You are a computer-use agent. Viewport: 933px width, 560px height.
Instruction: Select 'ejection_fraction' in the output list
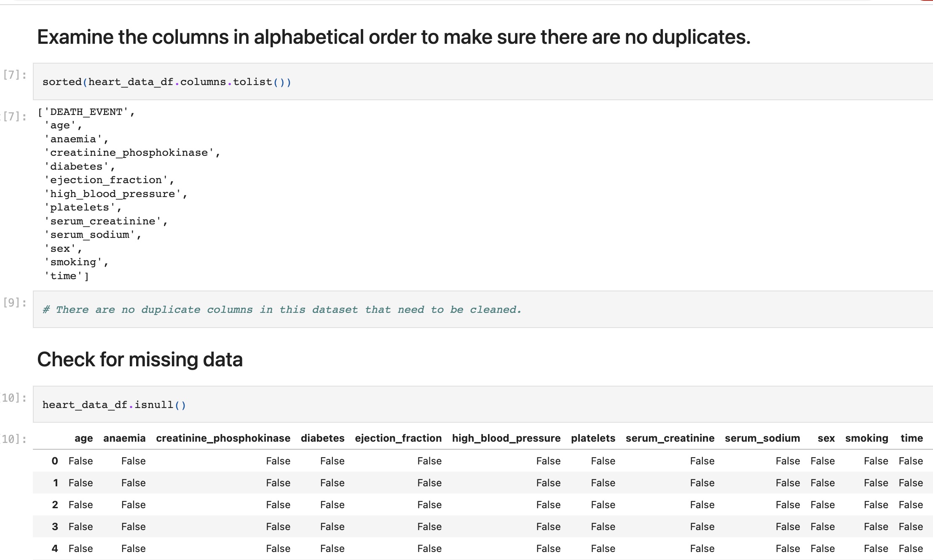tap(106, 180)
